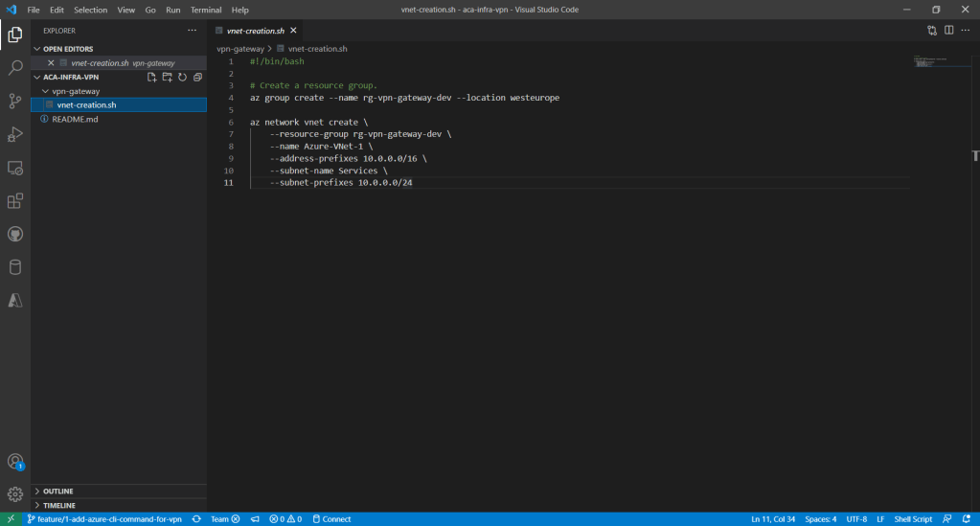Expand the Timeline section
Image resolution: width=980 pixels, height=526 pixels.
click(58, 505)
